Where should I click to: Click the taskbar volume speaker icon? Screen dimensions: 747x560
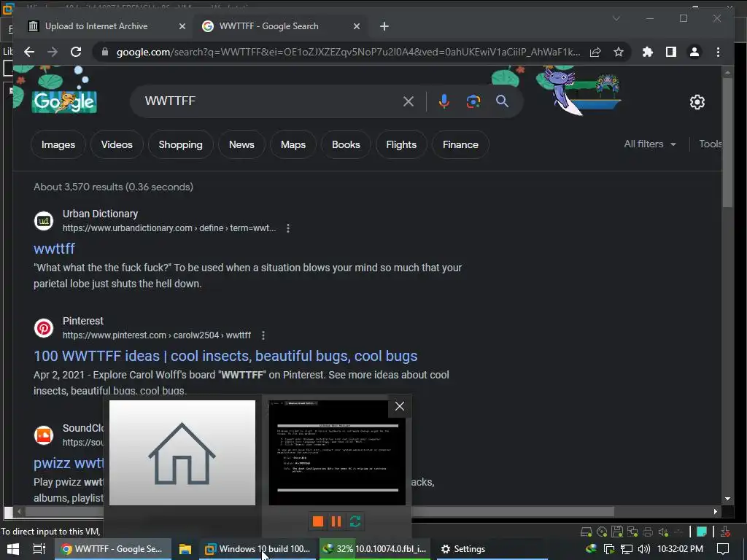click(x=643, y=549)
